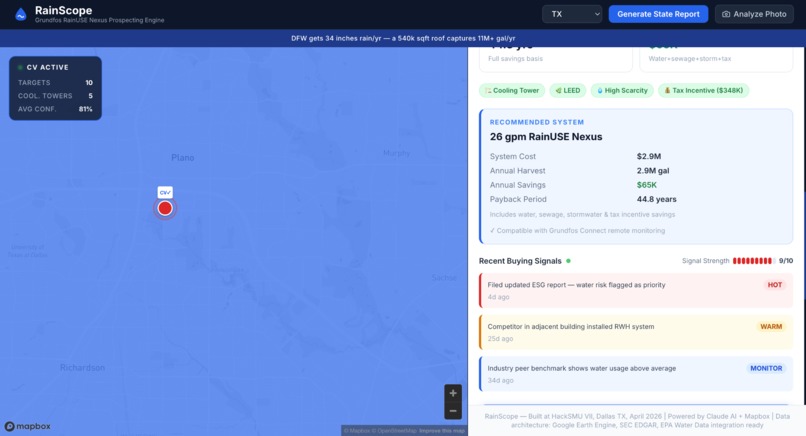The image size is (806, 436).
Task: Click the TARGETS 10 stat row
Action: [x=55, y=82]
